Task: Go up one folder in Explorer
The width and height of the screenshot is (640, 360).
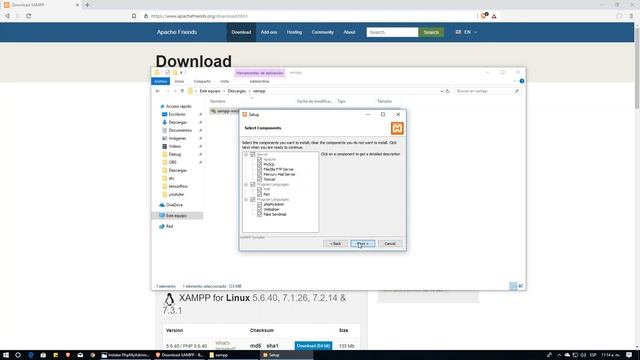Action: tap(182, 91)
